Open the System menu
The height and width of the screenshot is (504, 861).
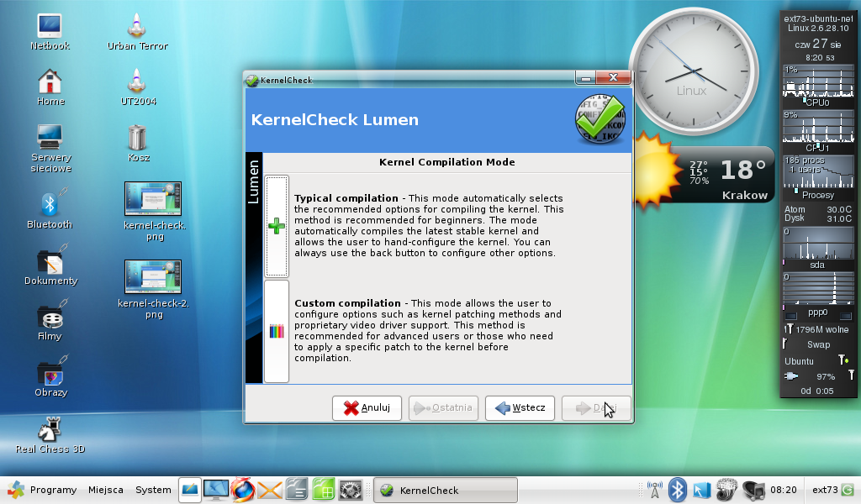coord(153,490)
